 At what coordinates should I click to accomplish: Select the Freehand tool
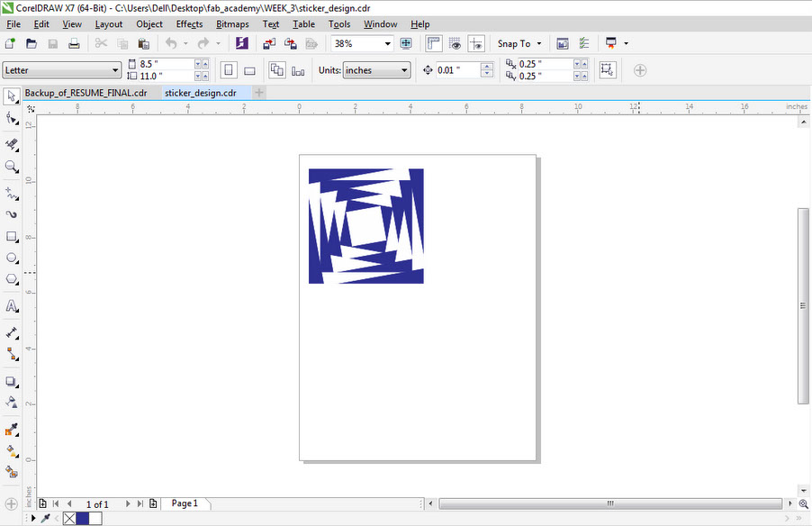(12, 193)
